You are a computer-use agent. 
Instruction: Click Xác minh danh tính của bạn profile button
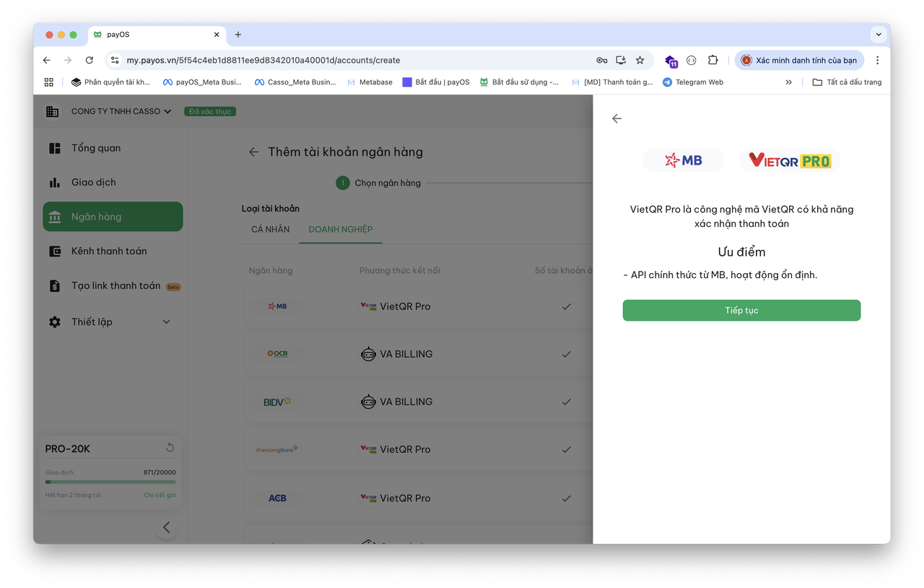pyautogui.click(x=799, y=61)
